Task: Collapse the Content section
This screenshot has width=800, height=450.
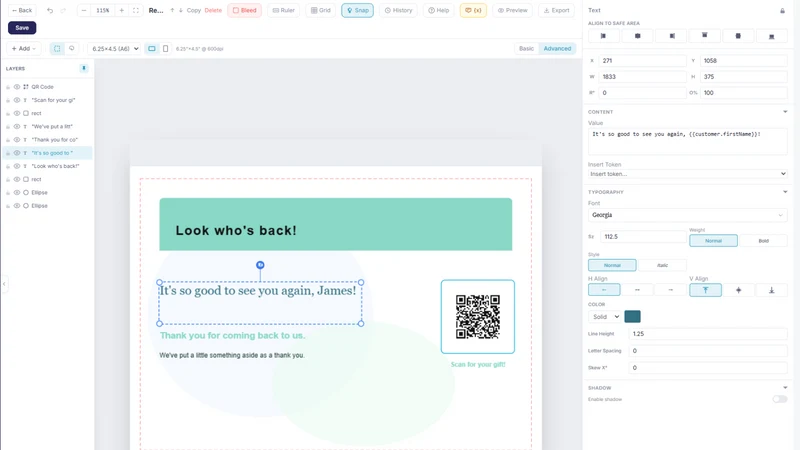Action: click(785, 112)
